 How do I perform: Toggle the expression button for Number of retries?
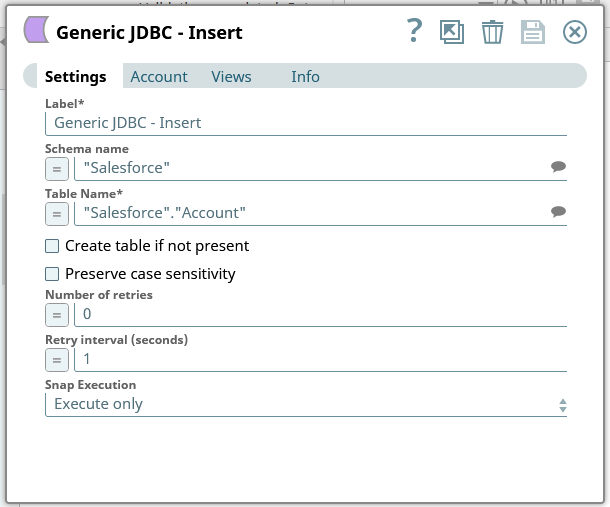[x=57, y=314]
